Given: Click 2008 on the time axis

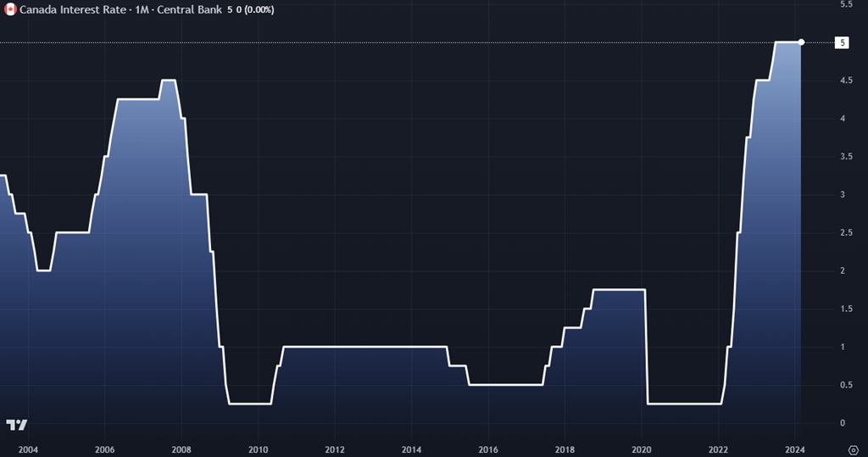Looking at the screenshot, I should pos(181,449).
